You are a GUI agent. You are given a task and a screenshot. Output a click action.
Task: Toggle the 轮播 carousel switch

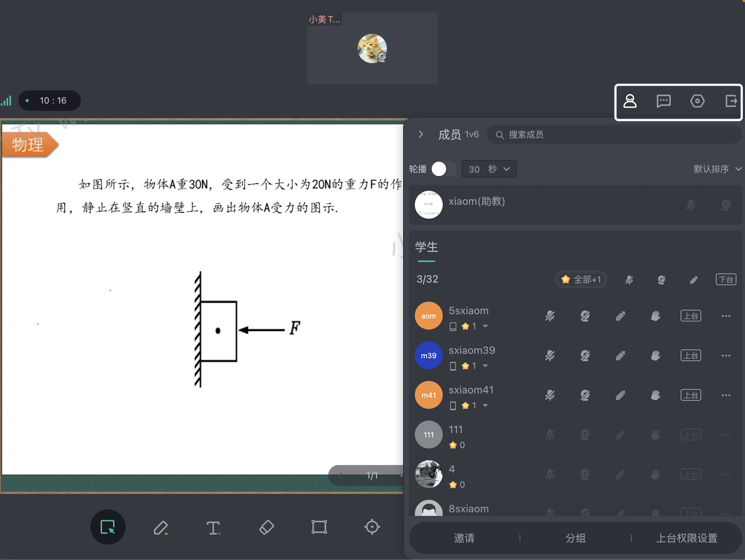443,169
